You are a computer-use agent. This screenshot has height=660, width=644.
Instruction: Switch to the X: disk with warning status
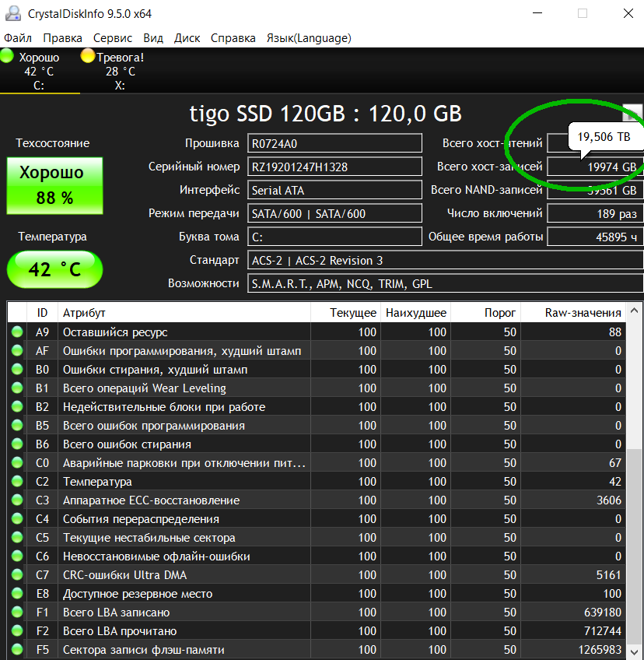click(x=120, y=71)
